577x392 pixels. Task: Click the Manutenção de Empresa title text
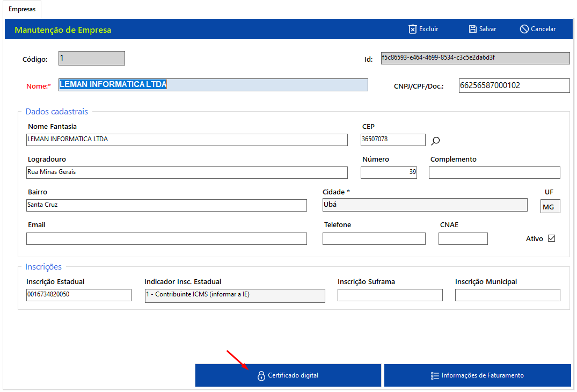coord(63,30)
